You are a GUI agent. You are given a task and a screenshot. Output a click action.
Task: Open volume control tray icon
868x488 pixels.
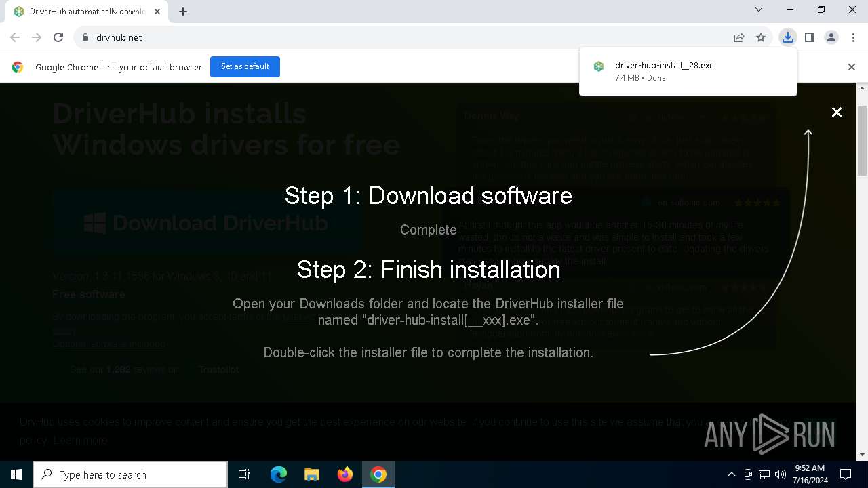tap(780, 474)
